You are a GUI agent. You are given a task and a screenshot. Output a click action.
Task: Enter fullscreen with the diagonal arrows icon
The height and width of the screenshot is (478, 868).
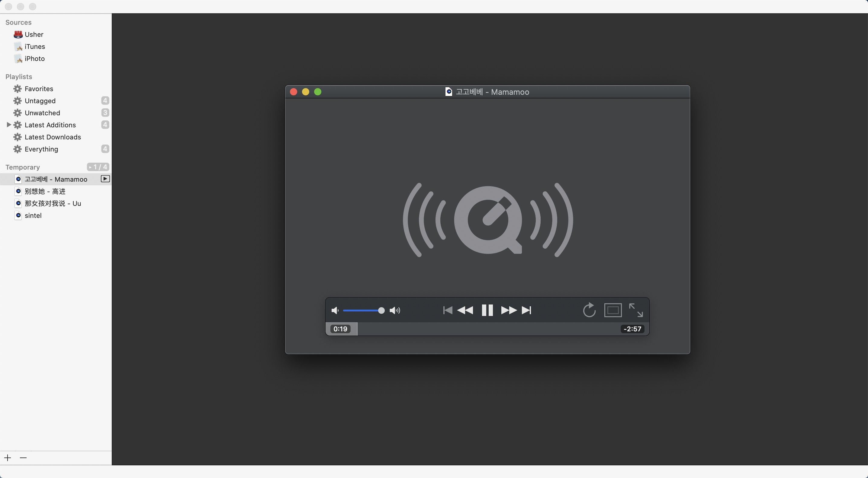point(636,310)
